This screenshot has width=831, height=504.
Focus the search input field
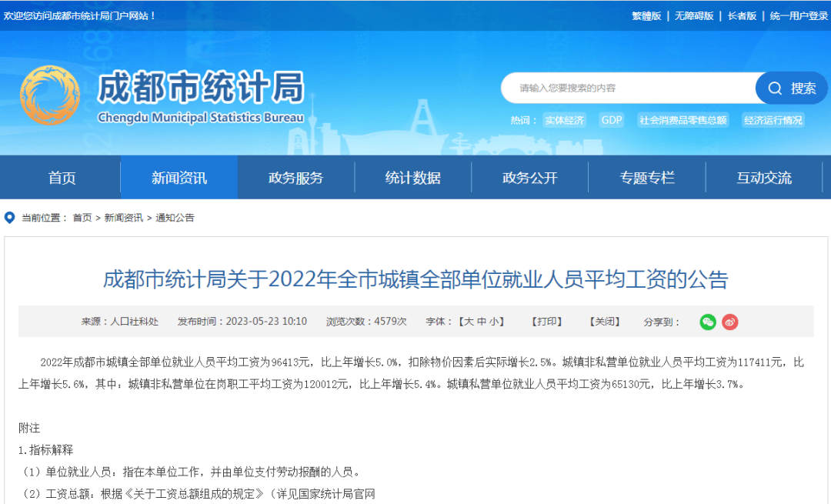[629, 88]
